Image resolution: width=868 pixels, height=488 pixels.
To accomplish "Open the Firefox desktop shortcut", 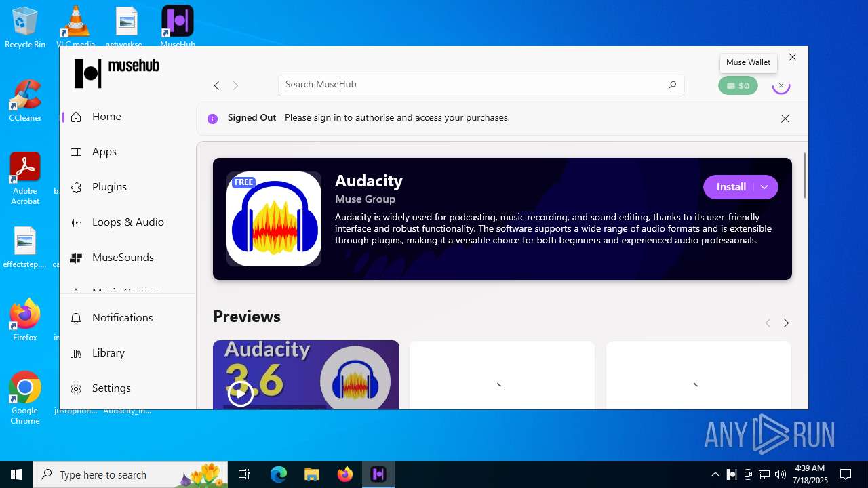I will (25, 320).
